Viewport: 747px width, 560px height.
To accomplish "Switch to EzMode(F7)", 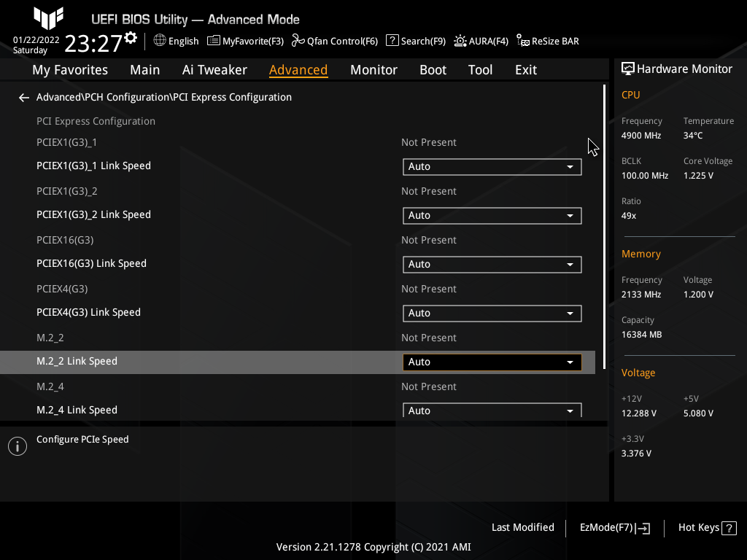I will tap(614, 528).
